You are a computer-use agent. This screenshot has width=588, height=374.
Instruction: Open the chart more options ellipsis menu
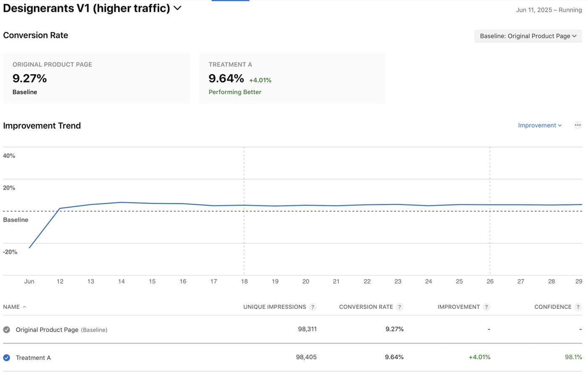tap(577, 125)
